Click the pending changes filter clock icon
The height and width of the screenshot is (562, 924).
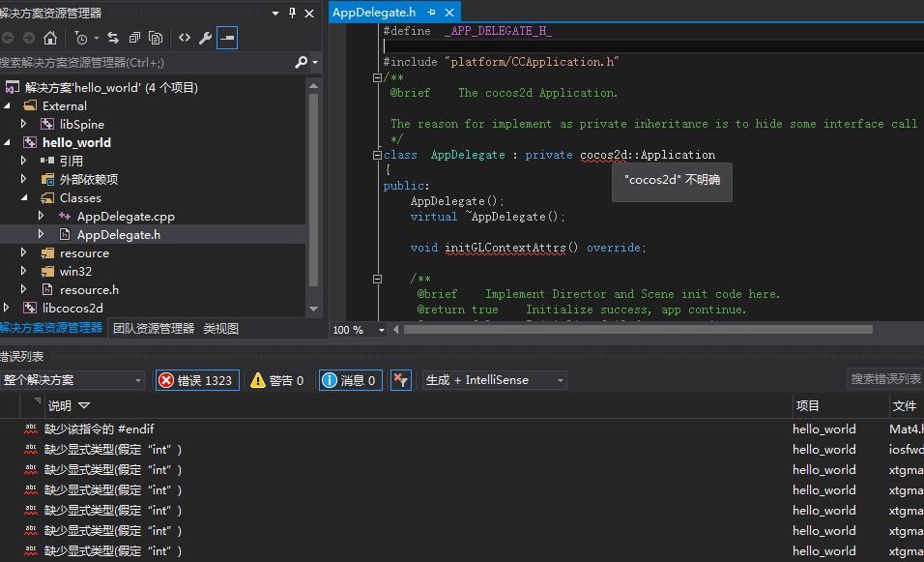(x=81, y=38)
